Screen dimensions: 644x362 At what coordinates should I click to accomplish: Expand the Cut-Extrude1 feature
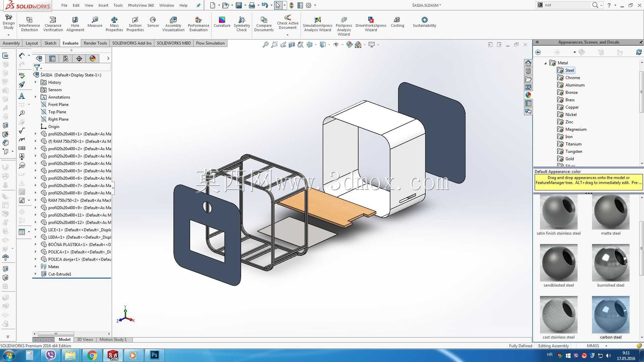36,274
